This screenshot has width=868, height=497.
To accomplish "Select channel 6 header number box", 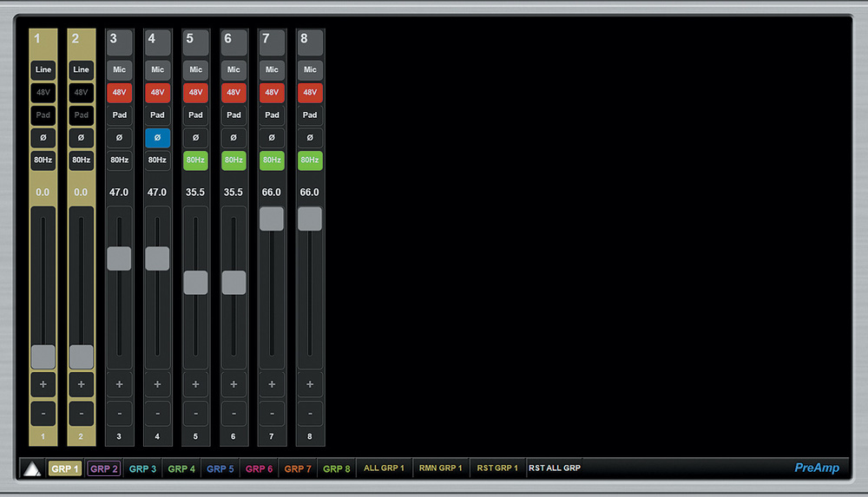I will (x=233, y=41).
